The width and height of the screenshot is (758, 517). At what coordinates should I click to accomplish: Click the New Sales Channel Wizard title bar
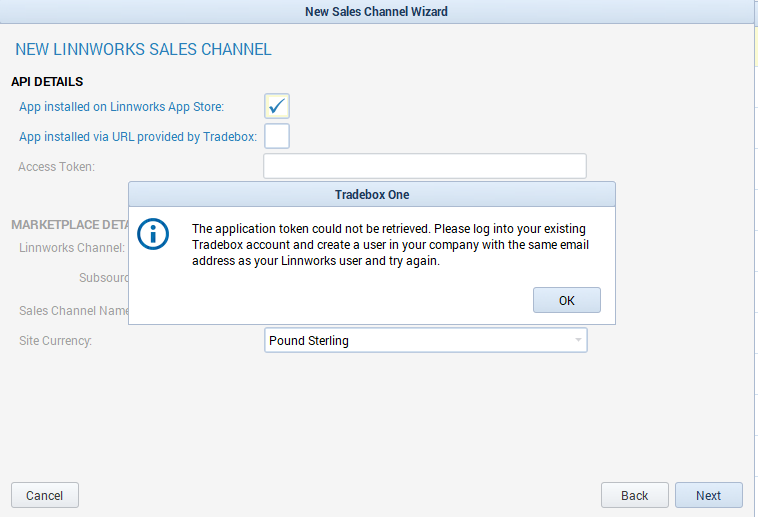(x=376, y=12)
